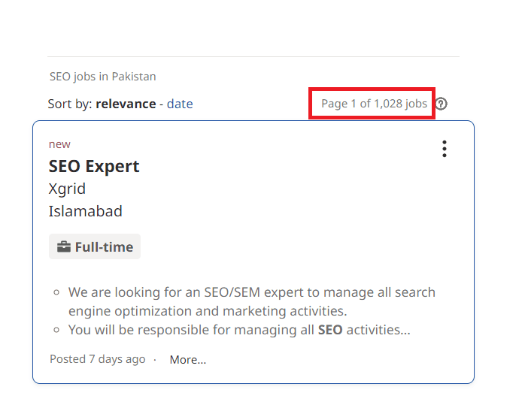The height and width of the screenshot is (420, 525).
Task: Open the SEO Expert job title
Action: point(94,166)
